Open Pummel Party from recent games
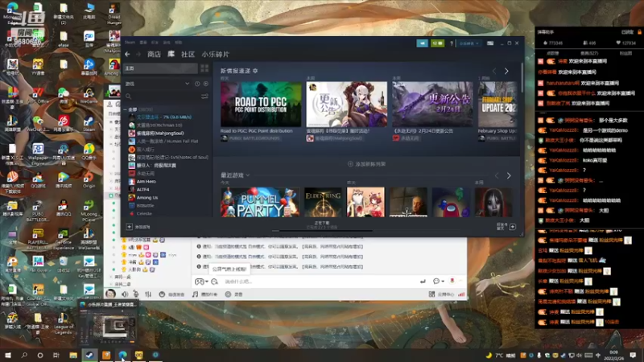Screen dimensions: 644x362 coord(260,202)
